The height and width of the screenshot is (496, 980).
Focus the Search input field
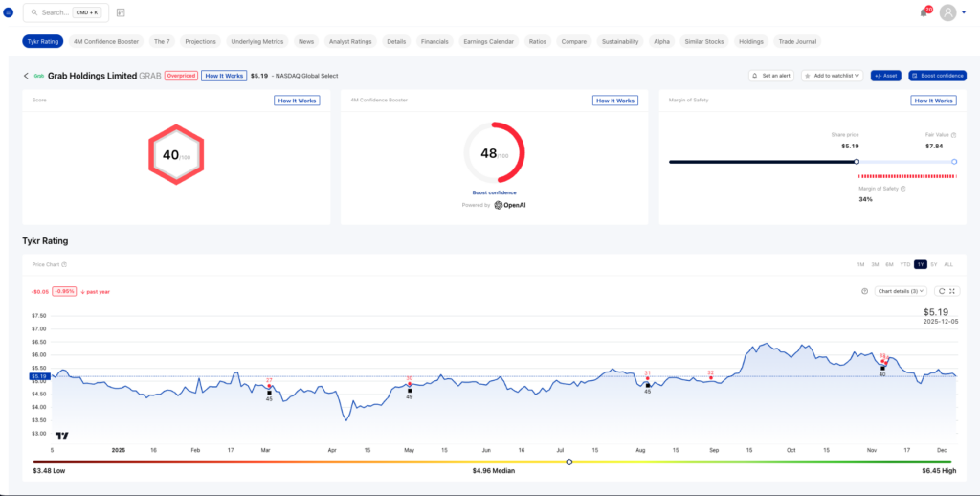tap(66, 12)
